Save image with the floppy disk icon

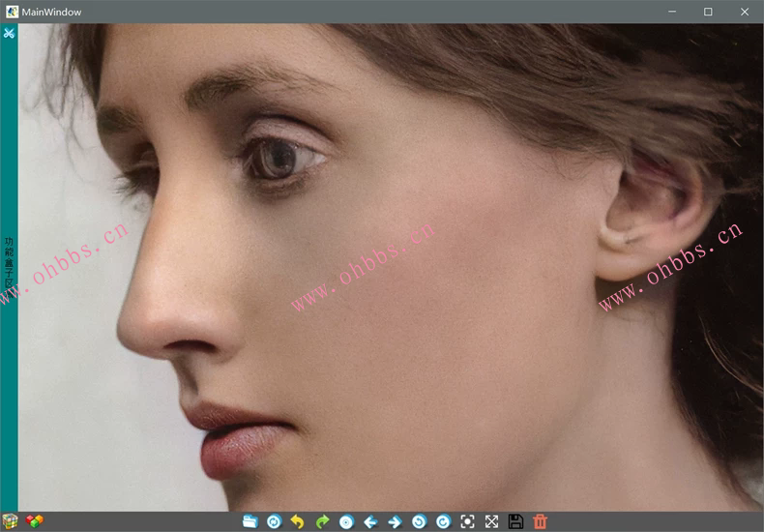coord(515,521)
